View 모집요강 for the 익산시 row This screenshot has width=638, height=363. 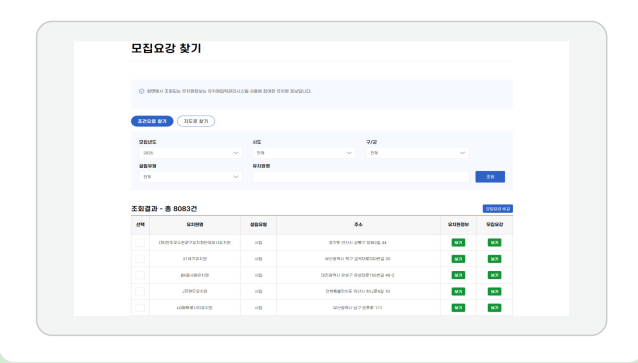coord(494,291)
